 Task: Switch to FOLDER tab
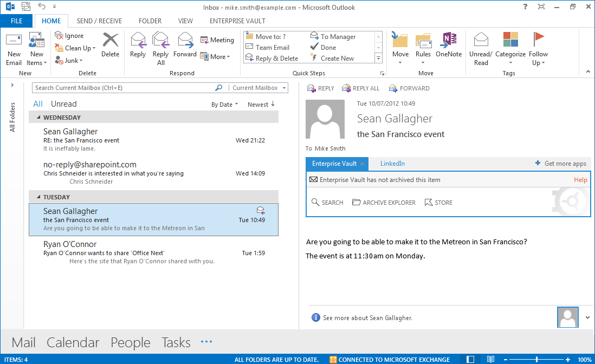[x=150, y=21]
